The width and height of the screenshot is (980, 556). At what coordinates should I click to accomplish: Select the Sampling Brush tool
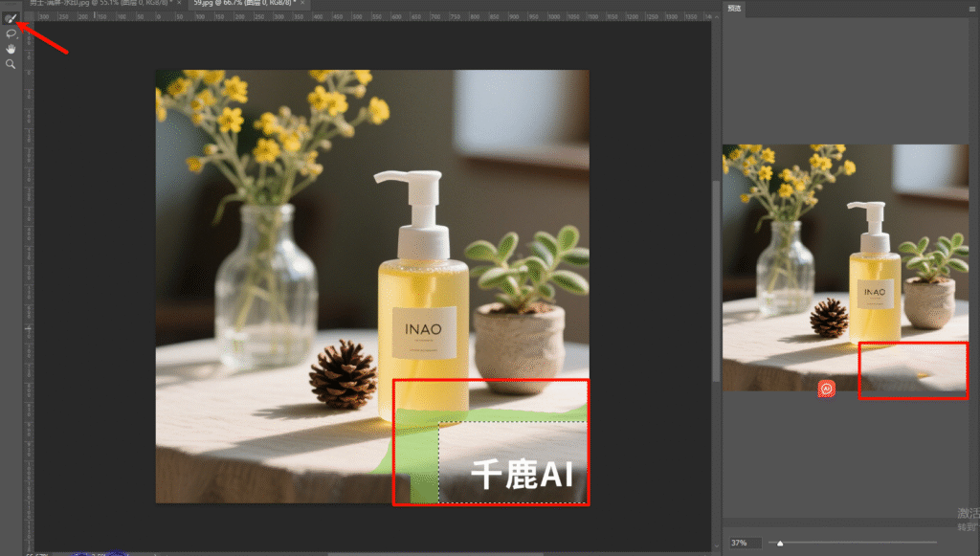click(11, 18)
